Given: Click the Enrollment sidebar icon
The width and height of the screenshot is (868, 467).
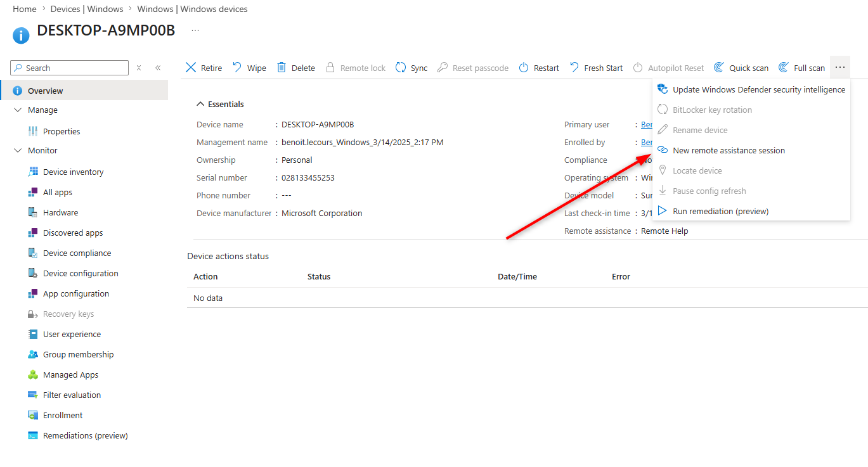Looking at the screenshot, I should click(33, 415).
